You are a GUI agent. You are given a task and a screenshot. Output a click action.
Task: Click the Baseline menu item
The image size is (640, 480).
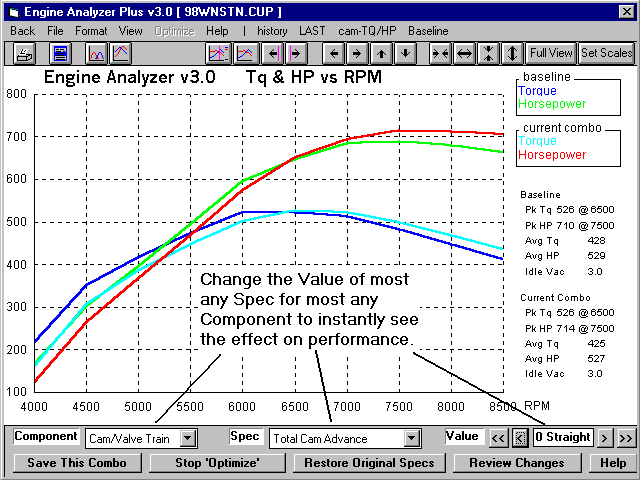(x=428, y=31)
